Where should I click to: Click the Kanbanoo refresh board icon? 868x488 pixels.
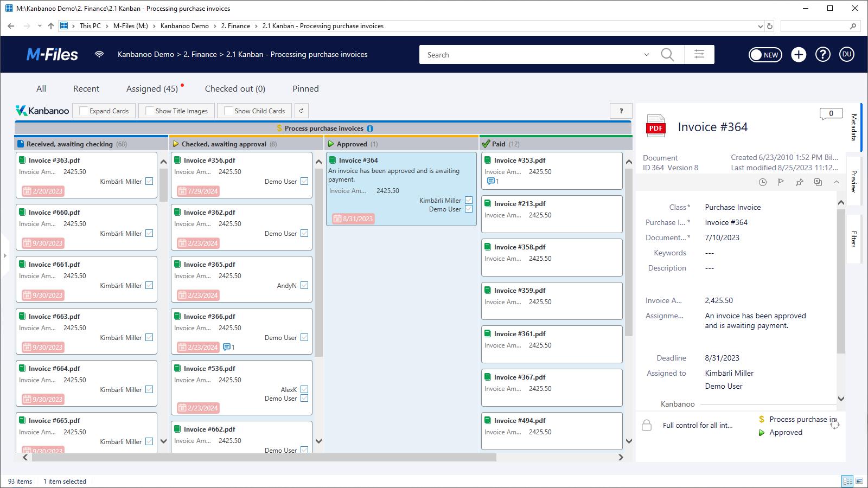click(x=301, y=111)
